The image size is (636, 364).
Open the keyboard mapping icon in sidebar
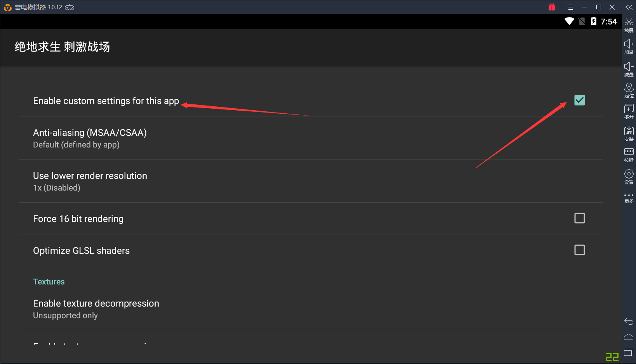[x=629, y=152]
